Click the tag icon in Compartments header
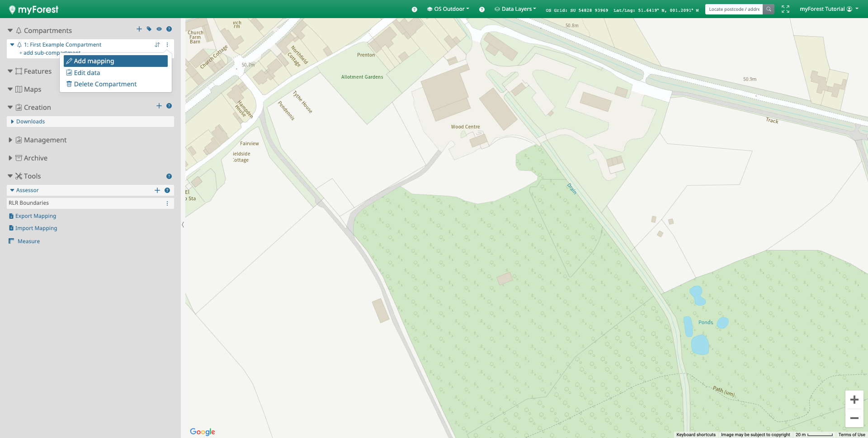 pos(149,29)
